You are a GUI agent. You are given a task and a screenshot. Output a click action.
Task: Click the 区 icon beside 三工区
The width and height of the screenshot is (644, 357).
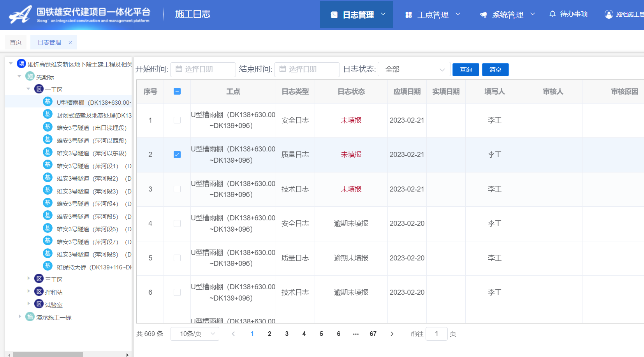click(39, 279)
